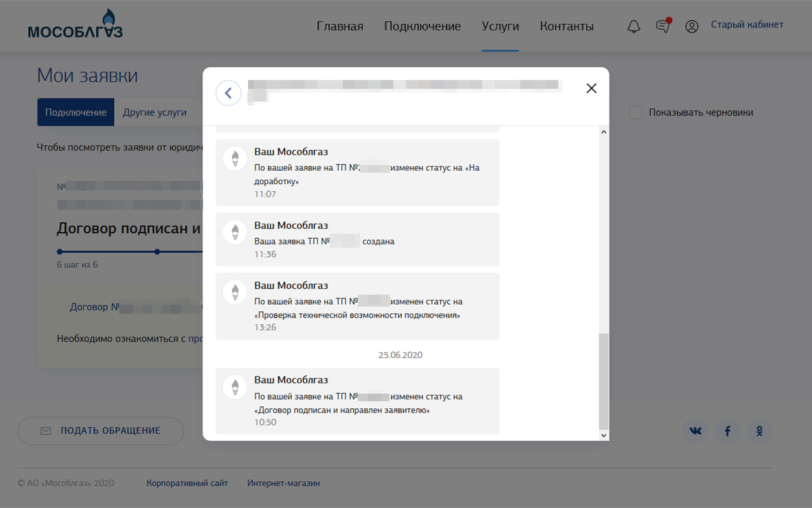812x508 pixels.
Task: Click the first step dot on progress line
Action: pos(60,251)
